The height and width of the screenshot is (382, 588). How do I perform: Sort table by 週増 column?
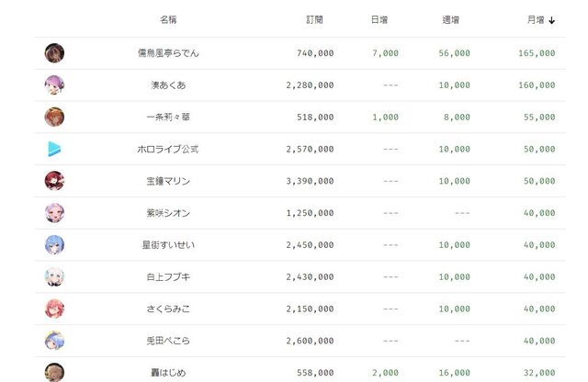(450, 19)
